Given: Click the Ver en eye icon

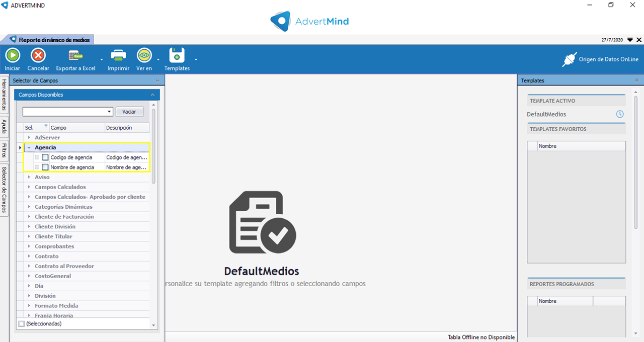Looking at the screenshot, I should (x=144, y=55).
